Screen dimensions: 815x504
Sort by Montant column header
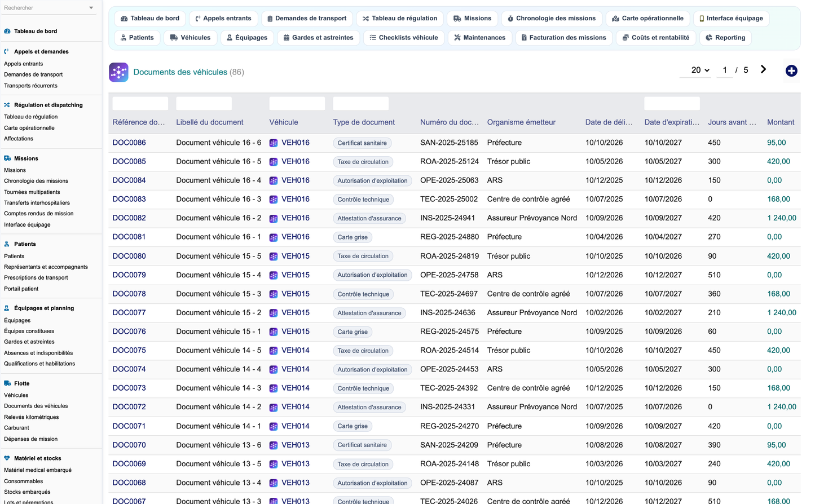coord(781,122)
